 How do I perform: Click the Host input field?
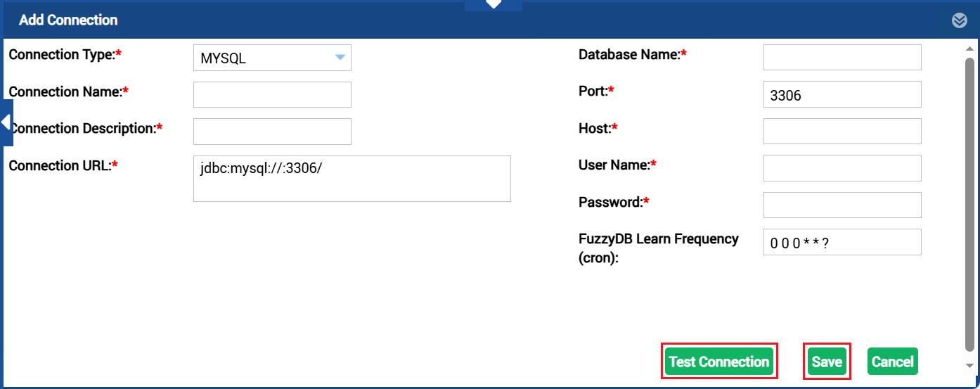pos(842,132)
